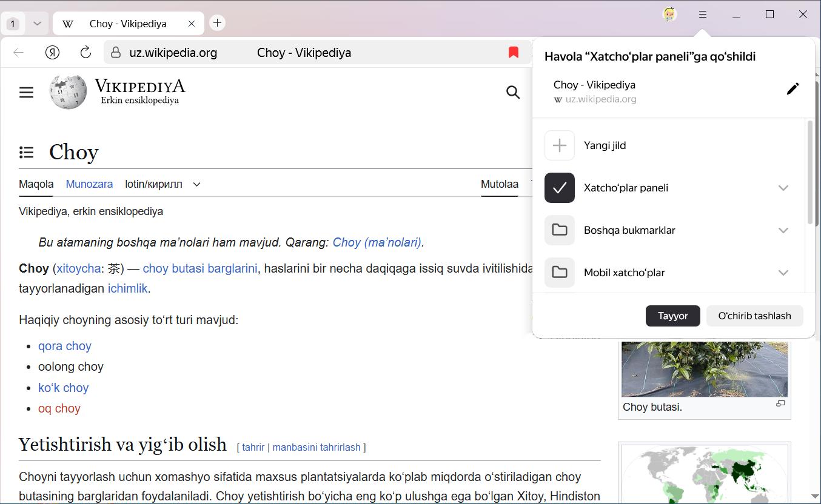Select the Mobil xatcho'plar folder
Screen dimensions: 821x504
pyautogui.click(x=624, y=273)
